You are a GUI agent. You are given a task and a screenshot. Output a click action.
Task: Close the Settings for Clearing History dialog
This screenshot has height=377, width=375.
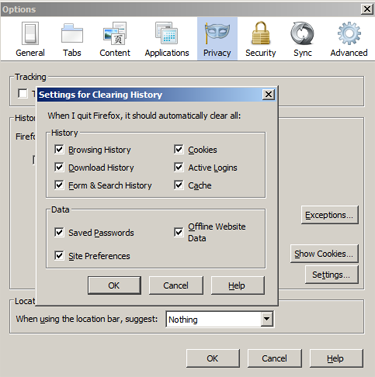[x=268, y=95]
